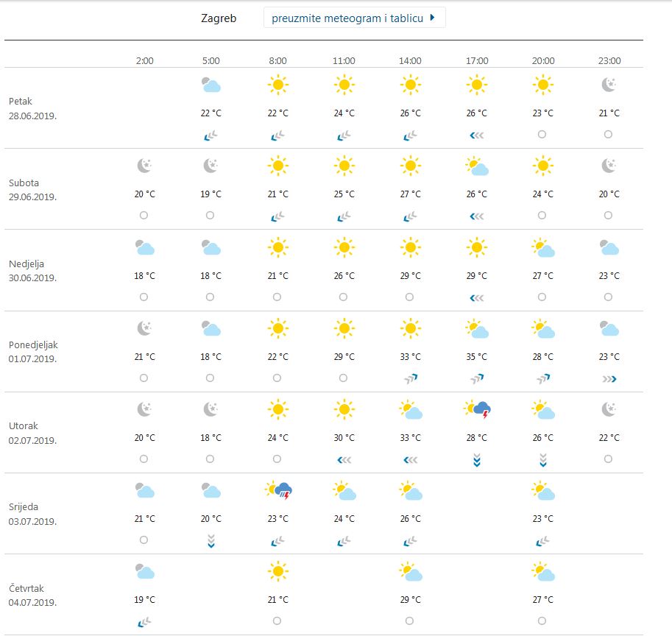Click partly cloudy icon for Subota at 17:00
Image resolution: width=672 pixels, height=636 pixels.
tap(477, 167)
